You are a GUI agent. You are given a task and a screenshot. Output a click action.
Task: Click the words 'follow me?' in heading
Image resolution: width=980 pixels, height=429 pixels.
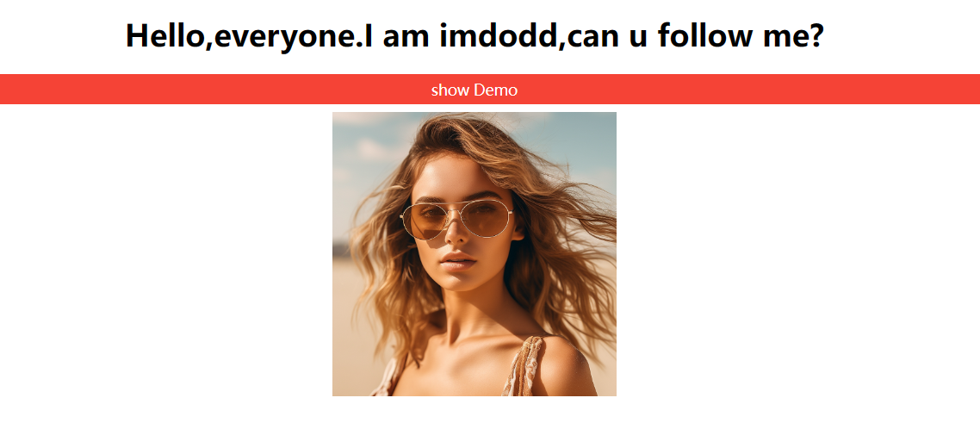click(741, 35)
